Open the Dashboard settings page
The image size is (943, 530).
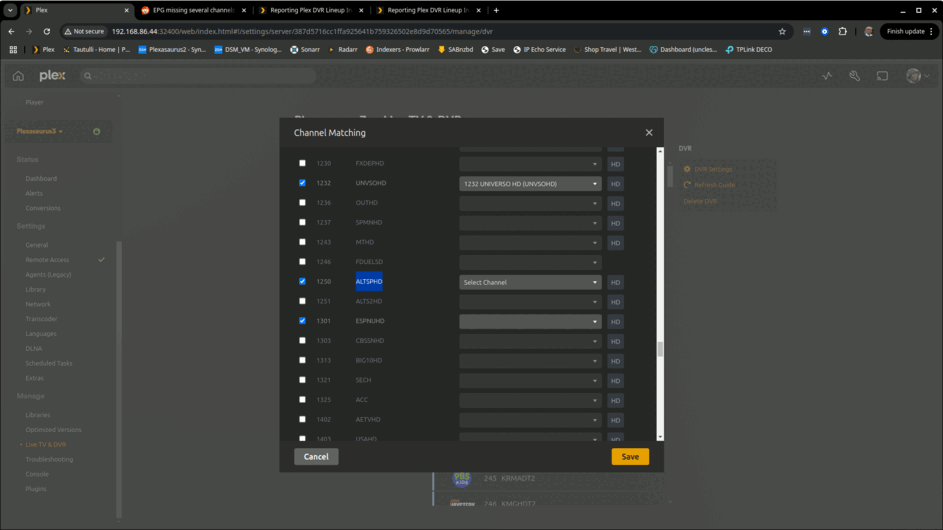[x=41, y=179]
